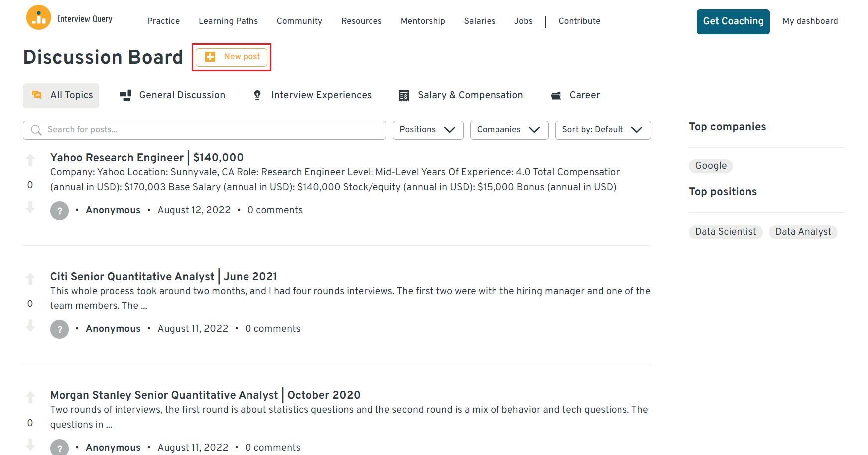Viewport: 868px width, 455px height.
Task: Click the plus icon on New post button
Action: 210,57
